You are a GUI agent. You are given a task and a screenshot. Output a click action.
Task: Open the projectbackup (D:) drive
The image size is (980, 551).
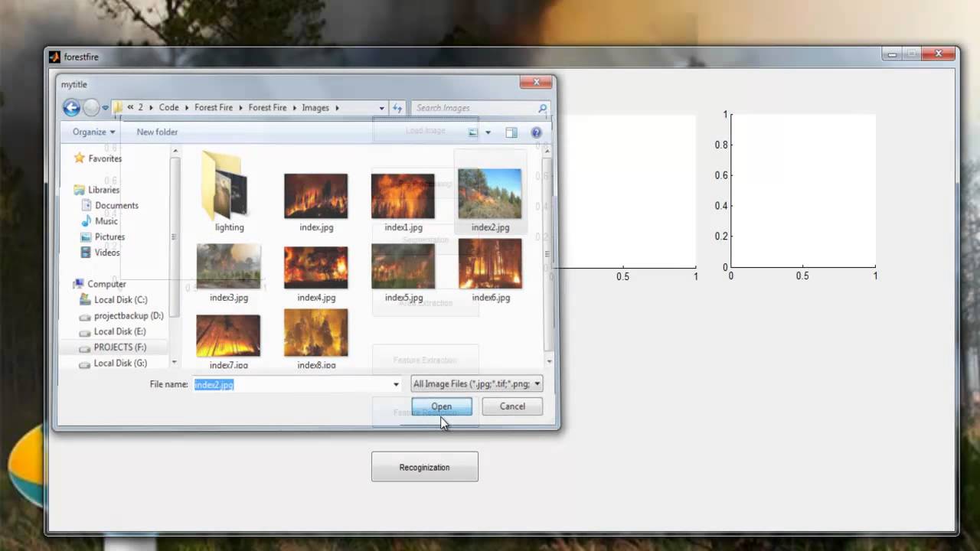(x=129, y=315)
